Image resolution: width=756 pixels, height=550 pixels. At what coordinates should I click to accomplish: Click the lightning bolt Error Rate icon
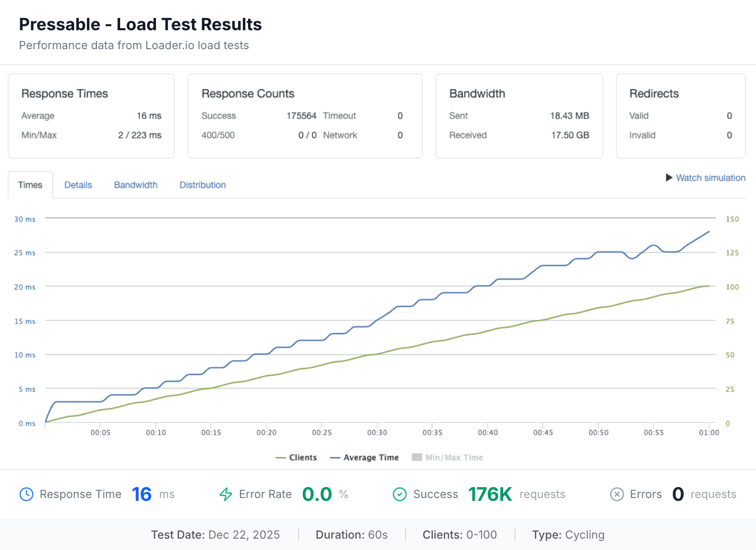tap(226, 494)
